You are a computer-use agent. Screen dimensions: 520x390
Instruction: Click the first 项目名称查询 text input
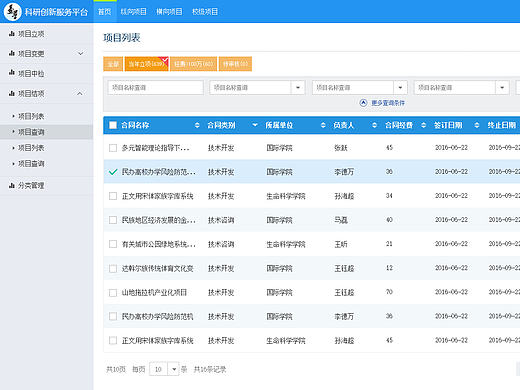(x=155, y=88)
